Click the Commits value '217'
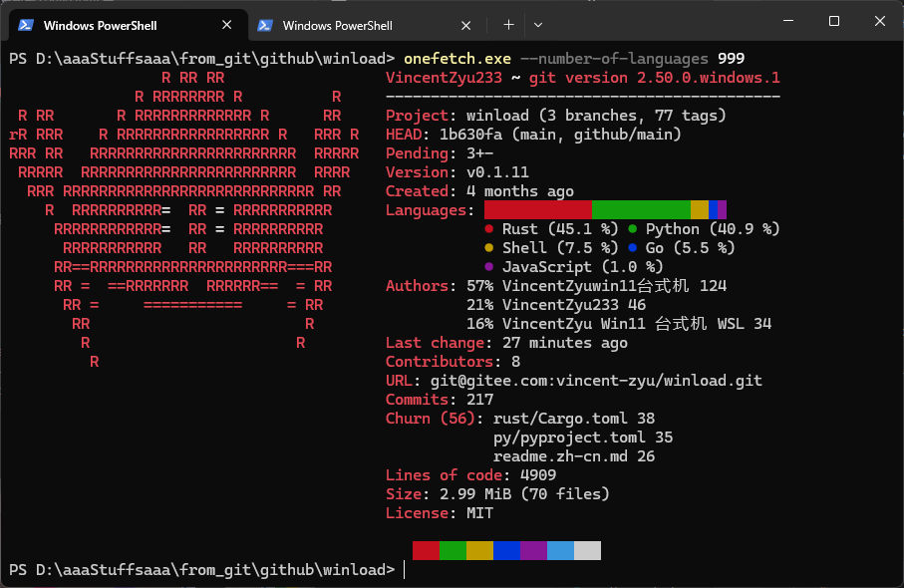The image size is (904, 588). (479, 400)
